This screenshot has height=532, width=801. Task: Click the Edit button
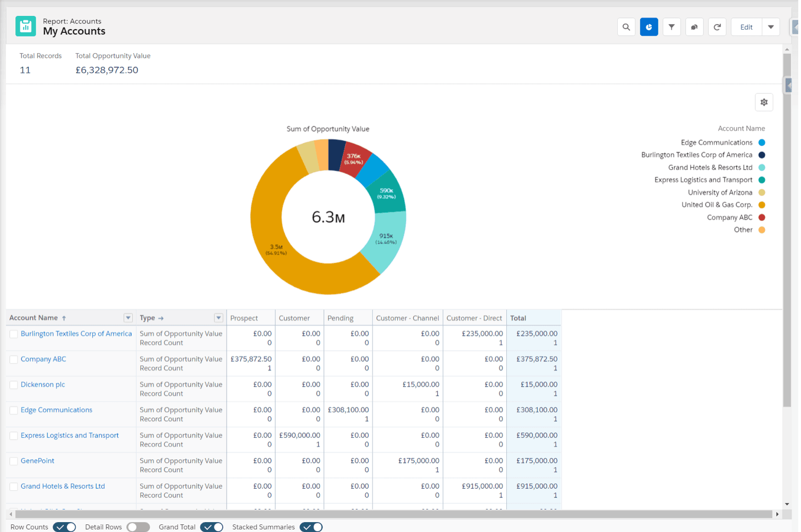[746, 27]
